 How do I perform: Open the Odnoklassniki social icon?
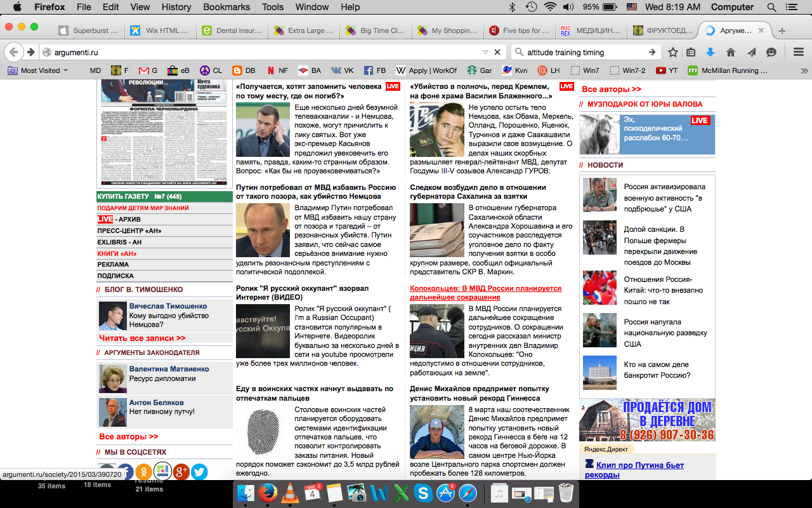pos(143,471)
